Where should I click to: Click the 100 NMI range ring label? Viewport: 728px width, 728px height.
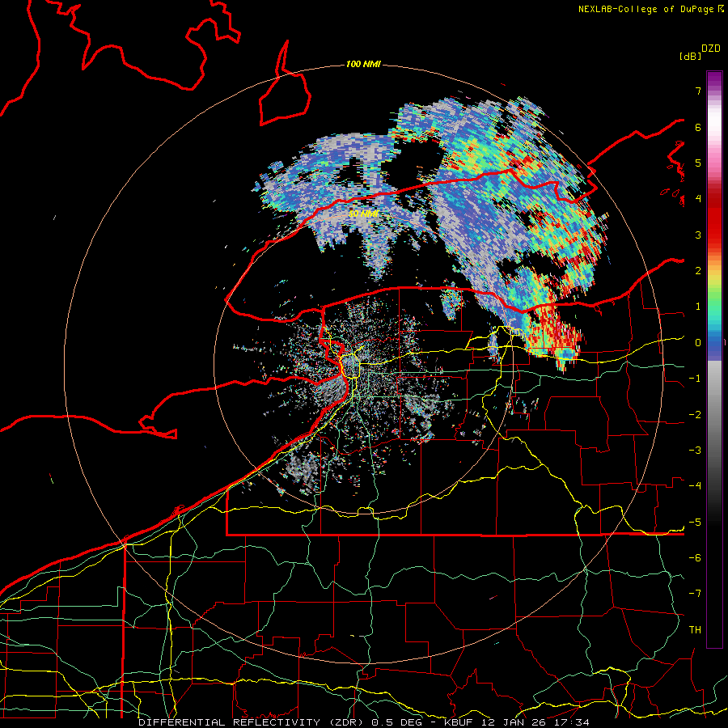point(363,64)
